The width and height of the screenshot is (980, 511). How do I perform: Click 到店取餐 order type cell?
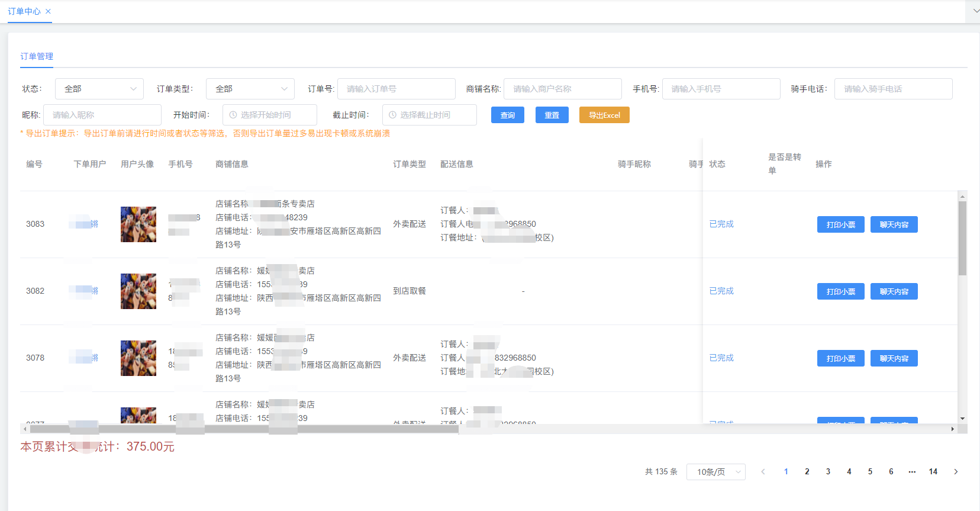click(x=410, y=291)
